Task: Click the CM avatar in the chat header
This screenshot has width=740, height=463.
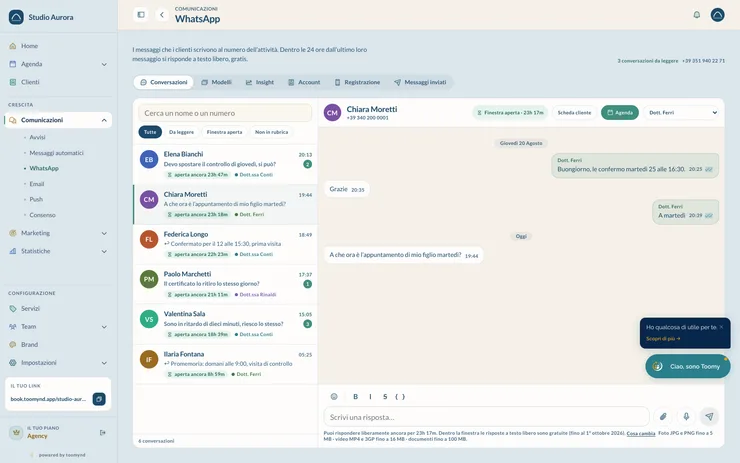Action: 332,113
